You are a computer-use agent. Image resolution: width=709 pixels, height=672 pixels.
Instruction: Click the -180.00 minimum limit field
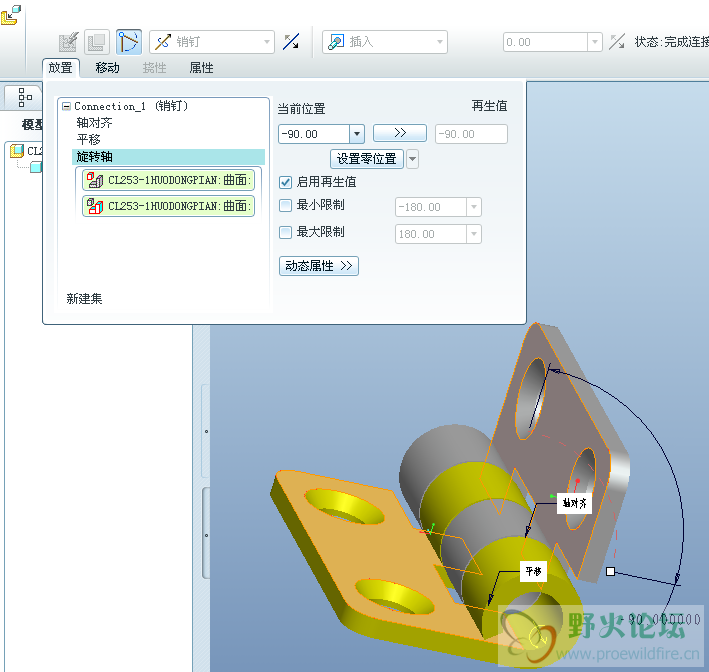click(431, 207)
